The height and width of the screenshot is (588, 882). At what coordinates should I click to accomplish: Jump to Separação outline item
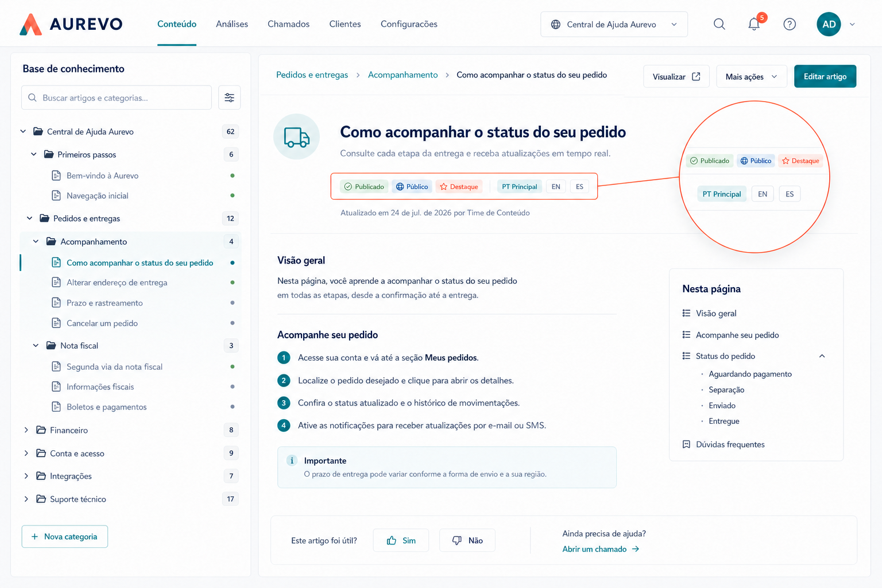[x=726, y=390]
